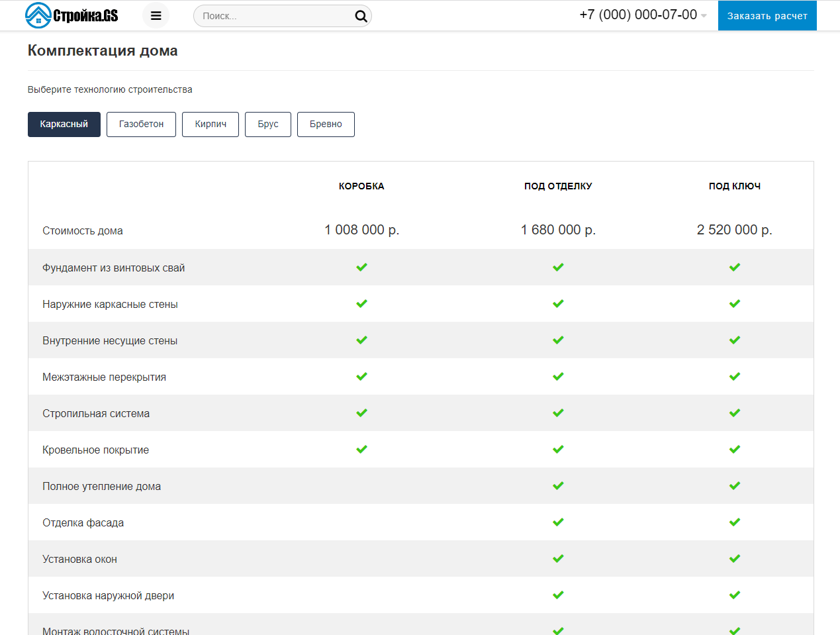
Task: Select the Каркасный technology tab
Action: pyautogui.click(x=64, y=124)
